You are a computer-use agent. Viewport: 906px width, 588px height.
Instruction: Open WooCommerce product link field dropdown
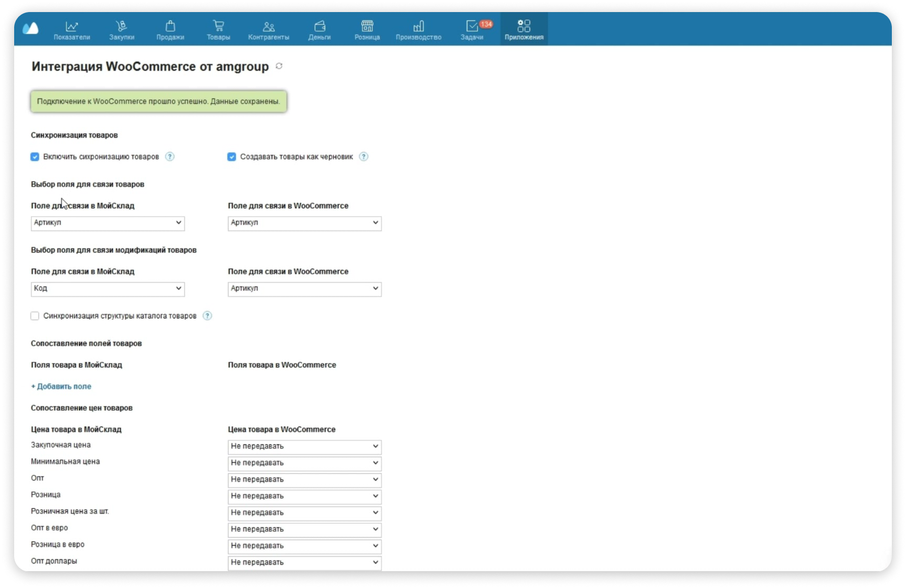(304, 223)
